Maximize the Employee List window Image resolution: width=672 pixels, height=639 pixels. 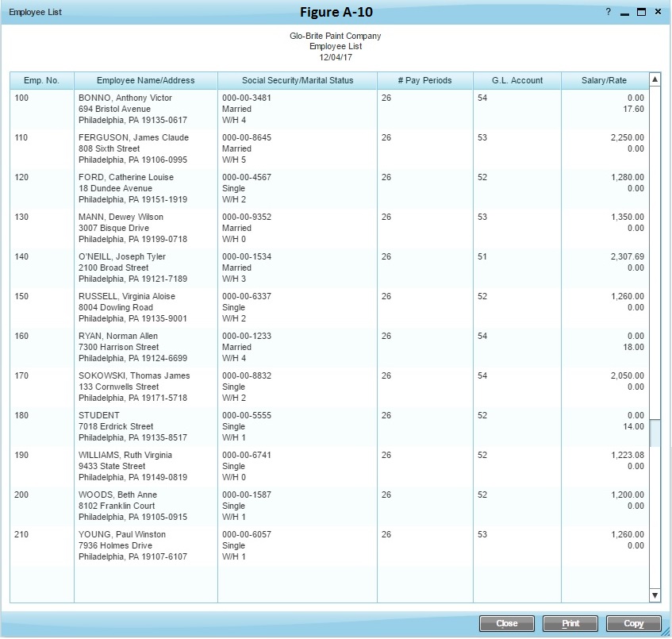click(x=641, y=12)
